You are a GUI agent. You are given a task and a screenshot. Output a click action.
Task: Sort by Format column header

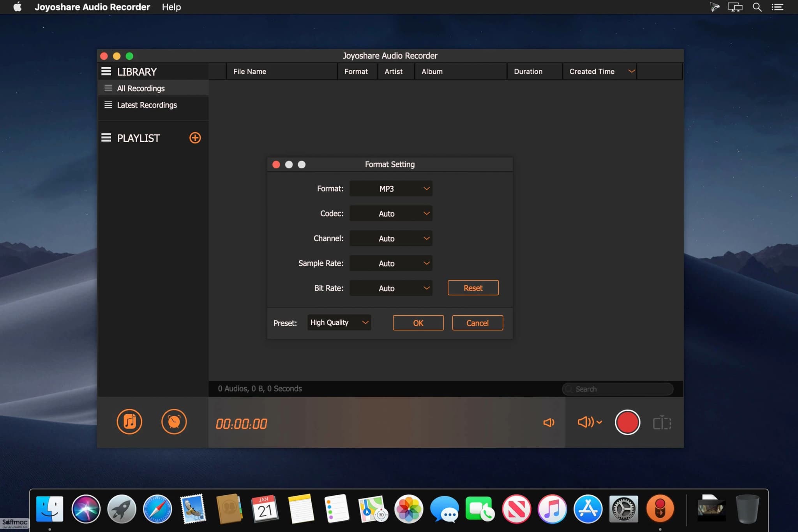click(x=358, y=71)
